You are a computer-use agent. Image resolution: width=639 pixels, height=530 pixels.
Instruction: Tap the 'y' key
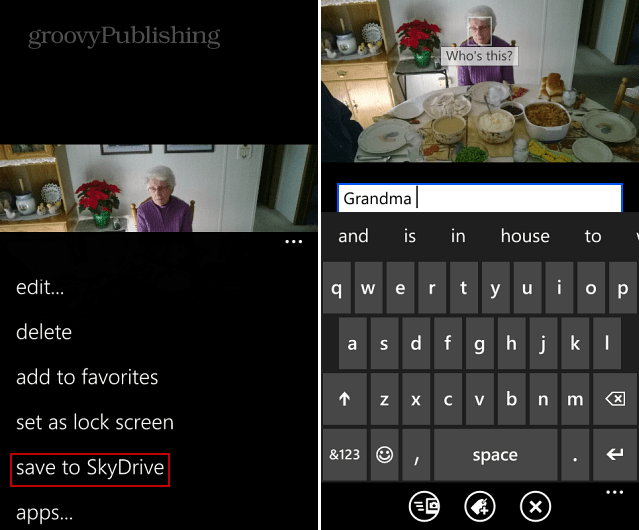point(496,288)
